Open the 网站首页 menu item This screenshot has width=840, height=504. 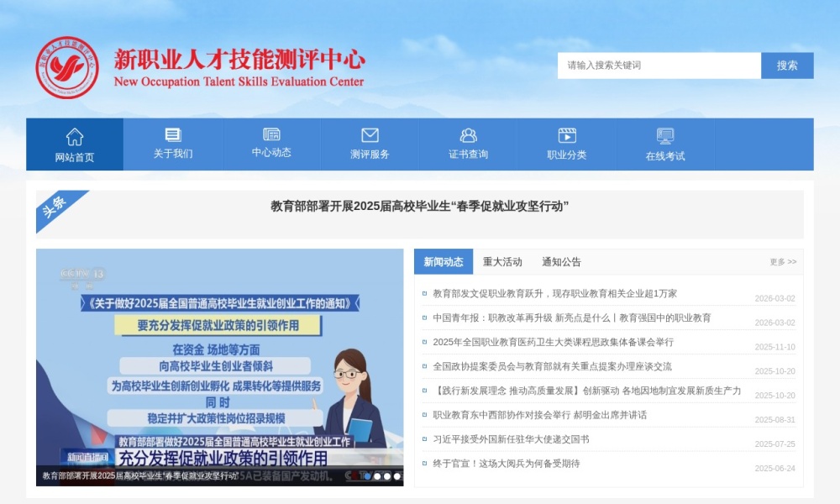[75, 144]
